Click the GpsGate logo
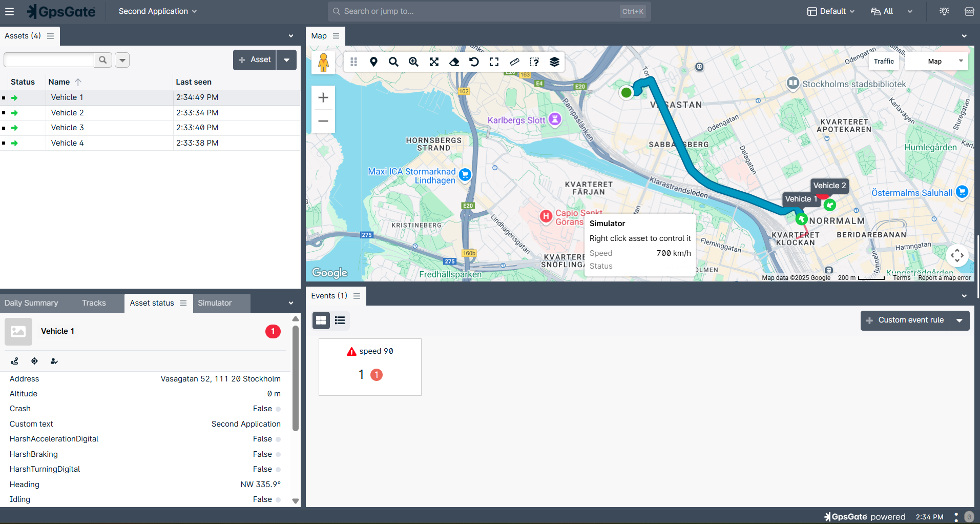Viewport: 980px width, 524px height. (x=61, y=11)
